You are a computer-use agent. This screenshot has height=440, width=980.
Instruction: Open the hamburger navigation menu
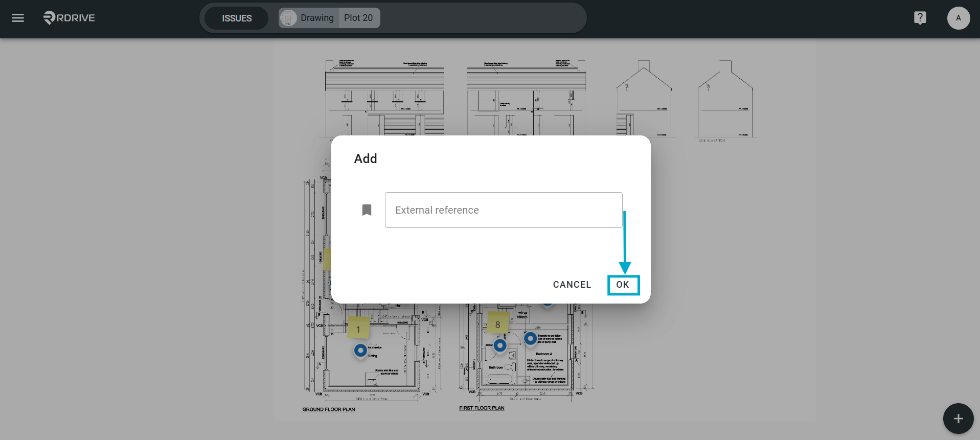(x=18, y=18)
